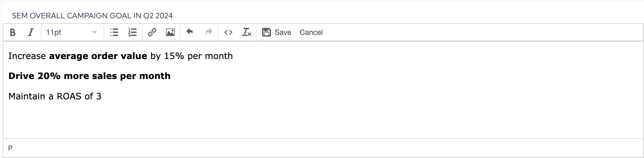Insert a link using the chain icon
The width and height of the screenshot is (644, 158).
[152, 32]
